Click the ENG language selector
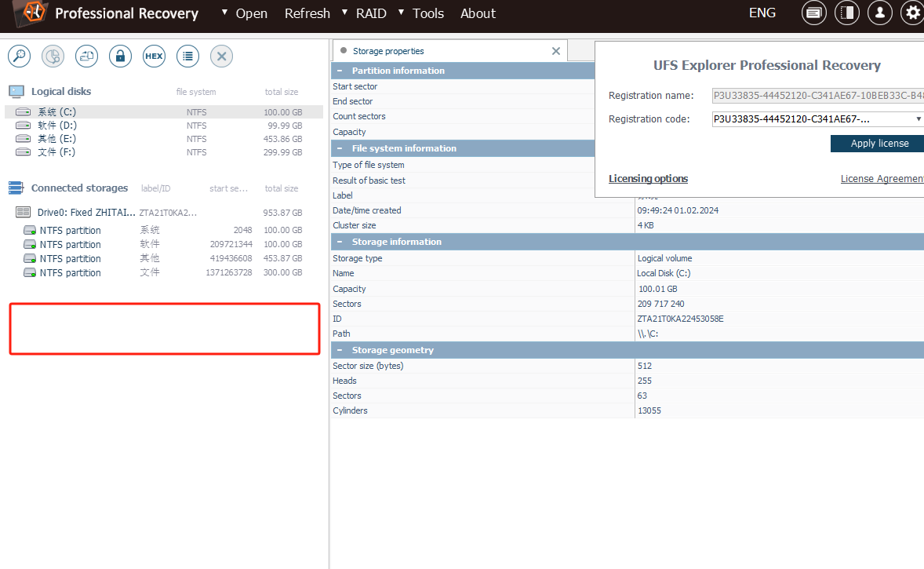This screenshot has height=569, width=924. [762, 13]
